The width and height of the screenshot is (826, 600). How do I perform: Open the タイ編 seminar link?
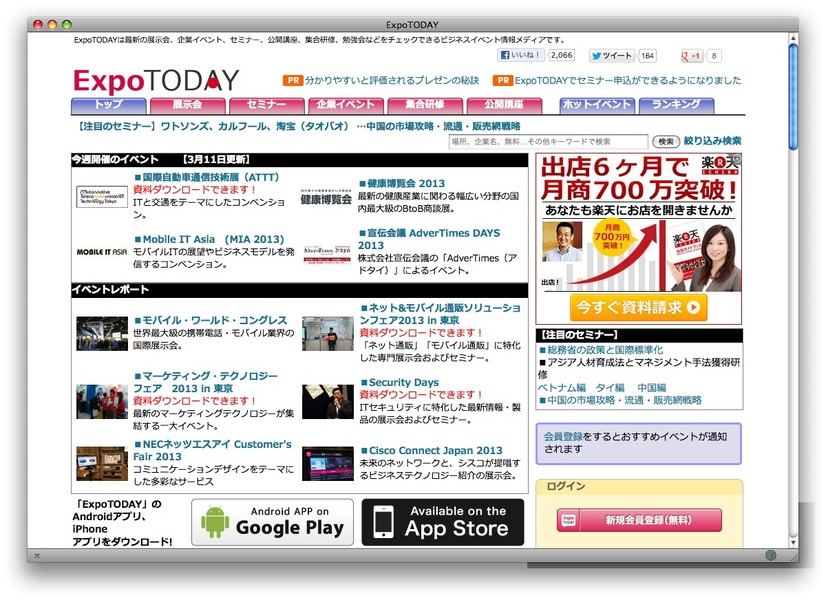click(610, 388)
